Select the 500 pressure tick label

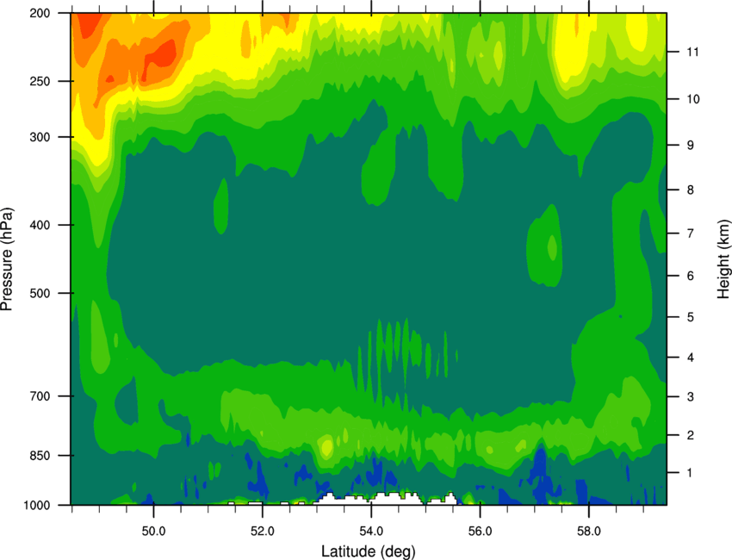(40, 293)
